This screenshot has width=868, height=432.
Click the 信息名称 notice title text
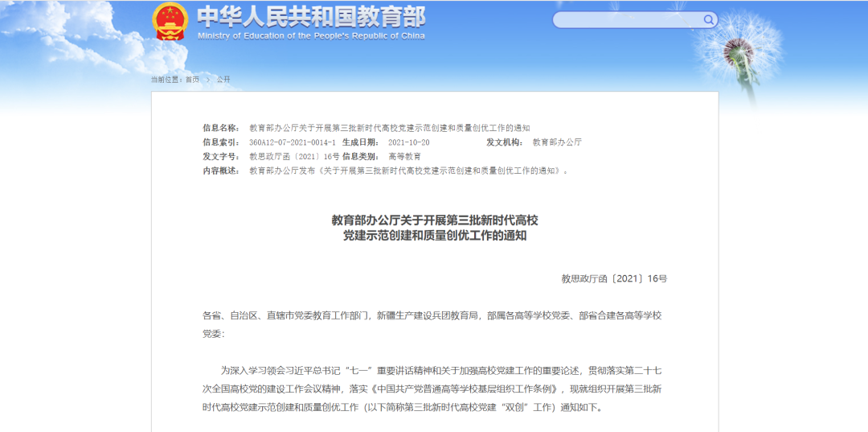[389, 128]
